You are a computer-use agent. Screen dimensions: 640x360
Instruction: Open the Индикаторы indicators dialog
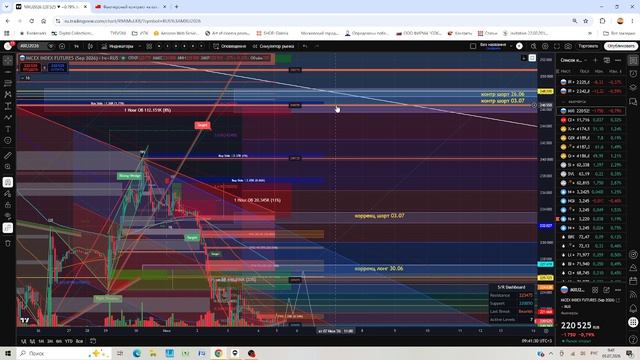click(x=118, y=46)
